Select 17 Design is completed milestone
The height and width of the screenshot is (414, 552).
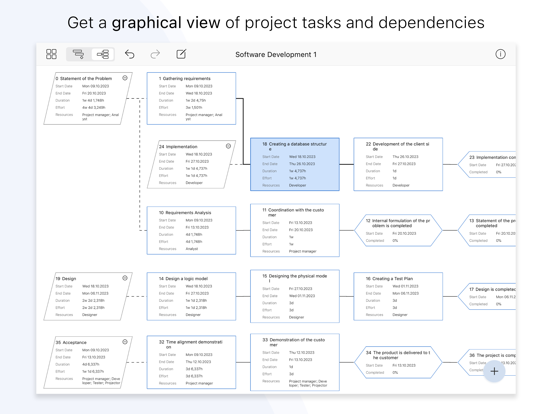pyautogui.click(x=487, y=296)
